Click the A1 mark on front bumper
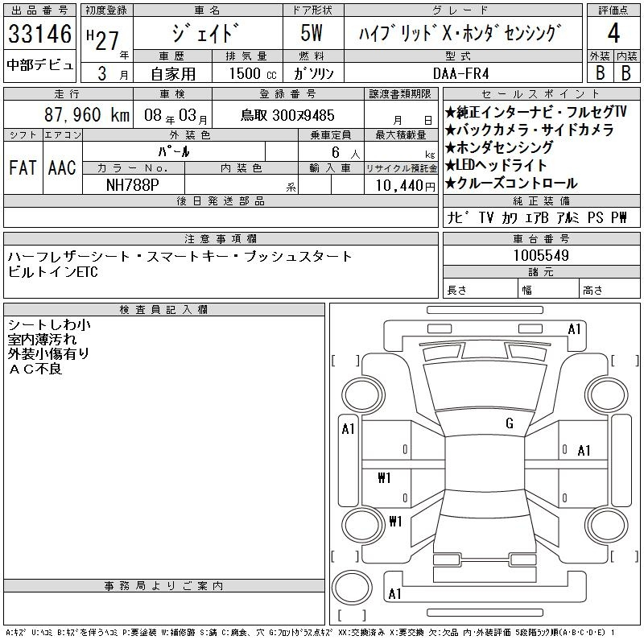Screen dimensions: 644x644 pyautogui.click(x=575, y=329)
